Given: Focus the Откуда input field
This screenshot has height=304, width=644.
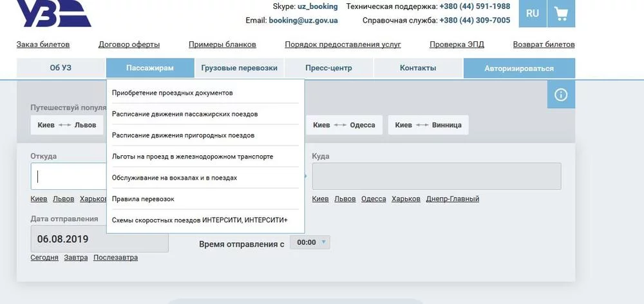Looking at the screenshot, I should coord(69,176).
